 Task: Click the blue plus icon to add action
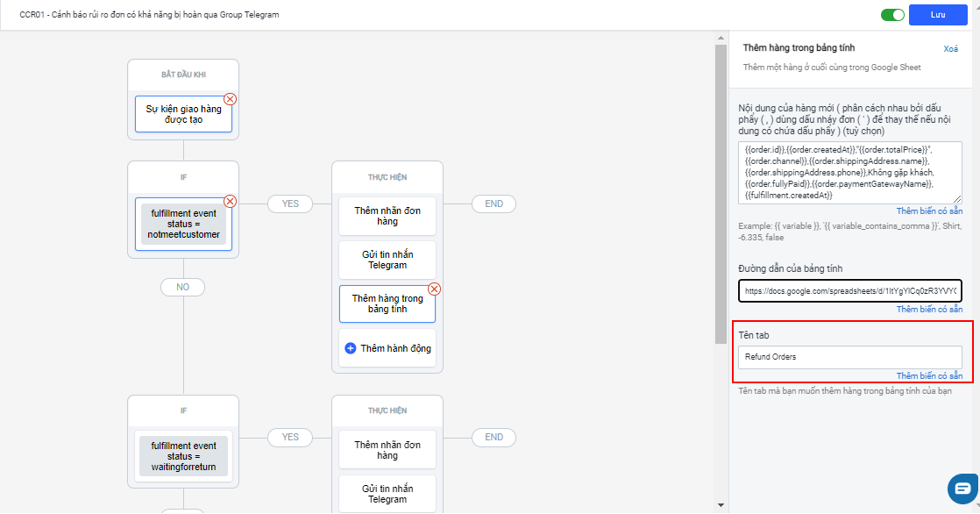point(351,348)
